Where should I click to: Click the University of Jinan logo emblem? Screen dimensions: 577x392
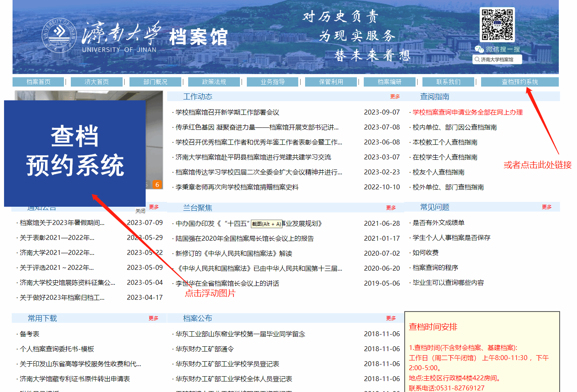(x=59, y=36)
